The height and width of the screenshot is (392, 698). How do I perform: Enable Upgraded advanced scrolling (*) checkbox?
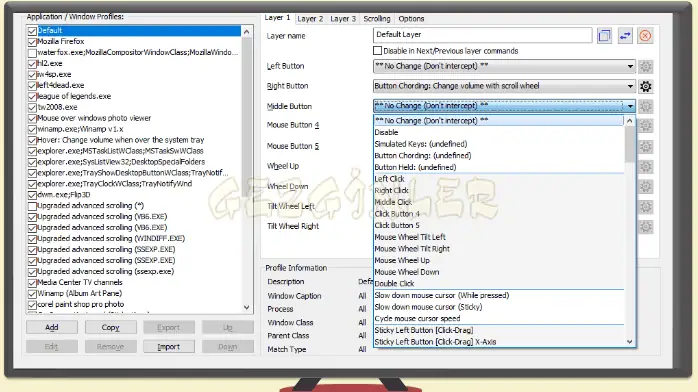click(x=32, y=206)
